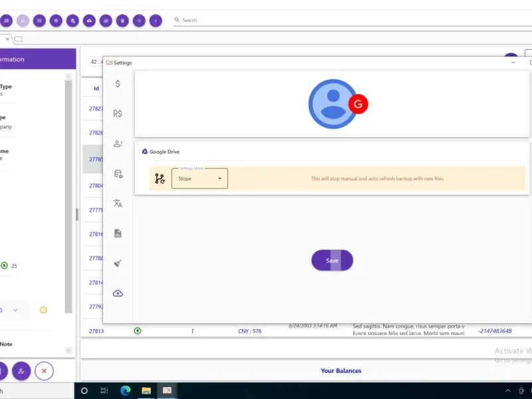Click the Google Drive logo icon
Viewport: 532px width, 399px height.
pyautogui.click(x=144, y=152)
